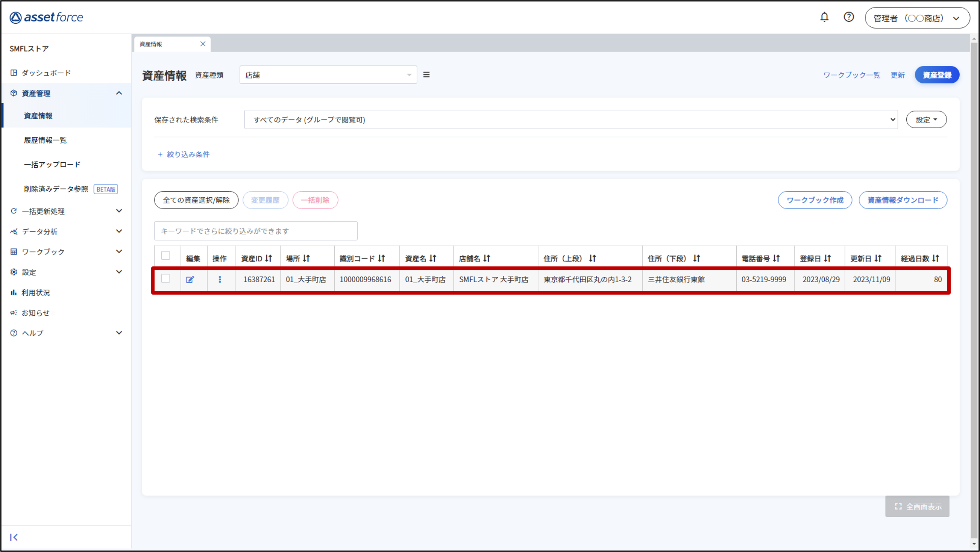Click the ワークブック一覧 link
The height and width of the screenshot is (552, 980).
851,75
